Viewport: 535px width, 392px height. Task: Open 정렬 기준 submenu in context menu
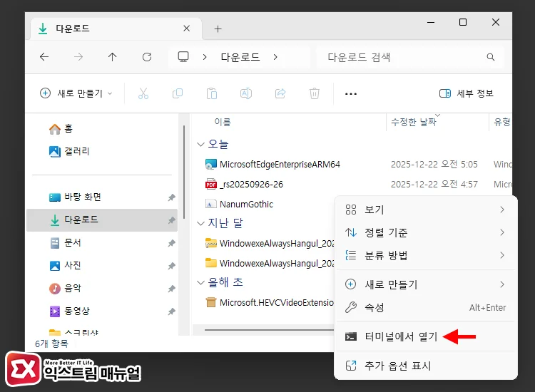coord(425,232)
